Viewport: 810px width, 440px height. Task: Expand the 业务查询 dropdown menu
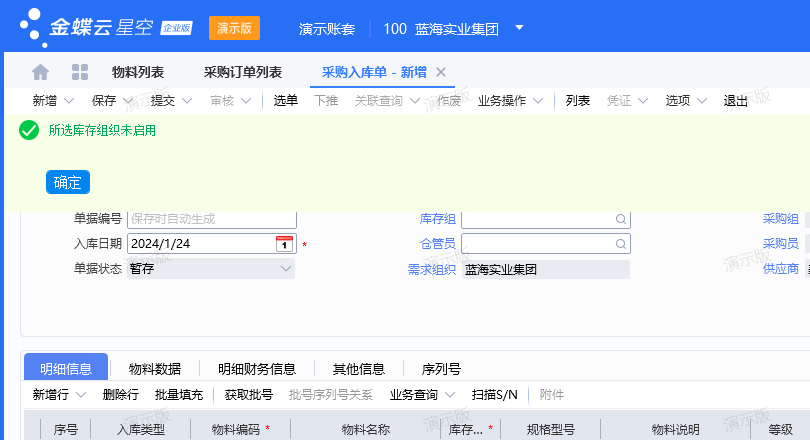click(x=450, y=395)
